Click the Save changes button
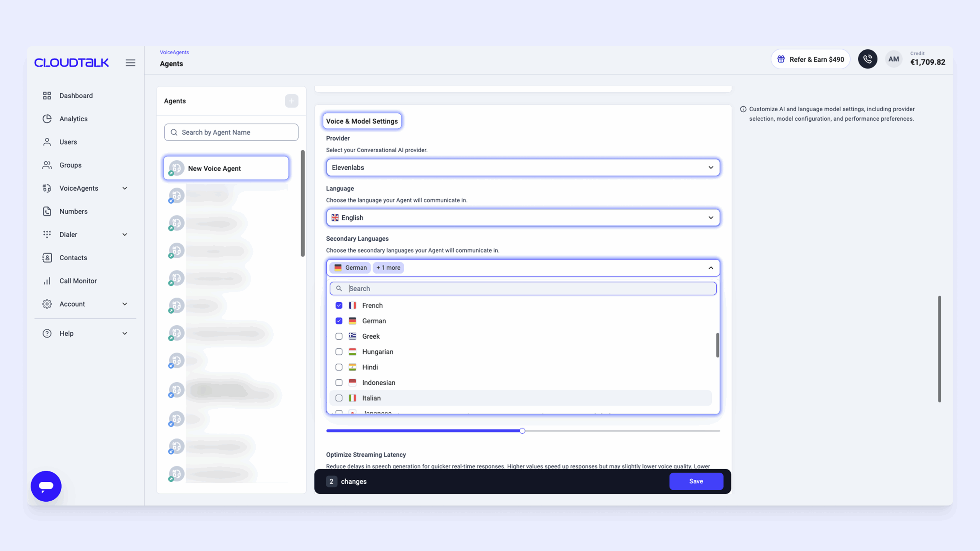Screen dimensions: 980x551 696,481
